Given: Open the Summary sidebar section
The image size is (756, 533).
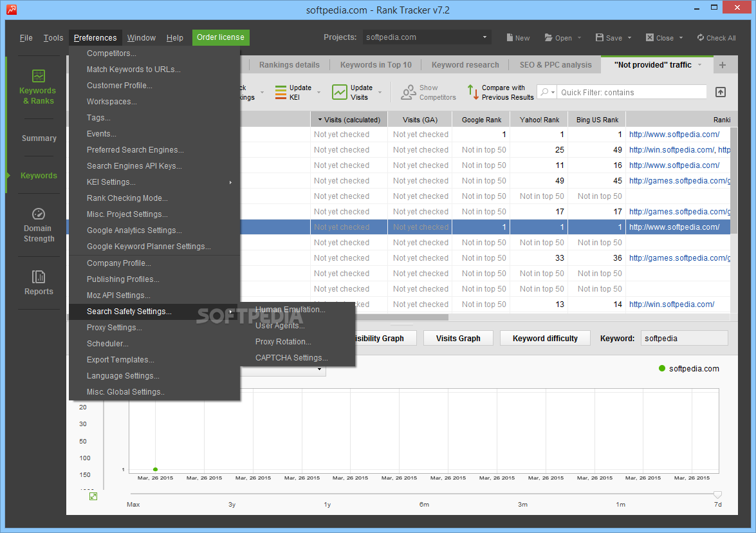Looking at the screenshot, I should 39,138.
